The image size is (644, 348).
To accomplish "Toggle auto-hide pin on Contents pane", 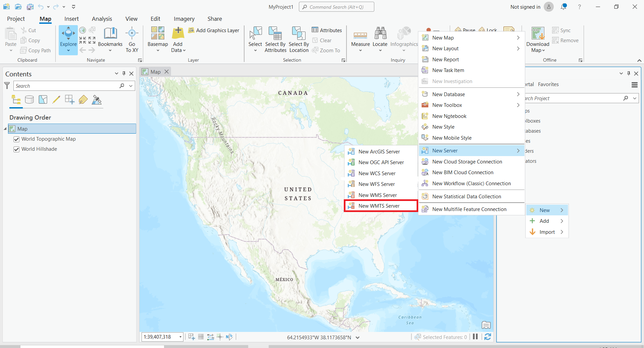I will (x=124, y=74).
